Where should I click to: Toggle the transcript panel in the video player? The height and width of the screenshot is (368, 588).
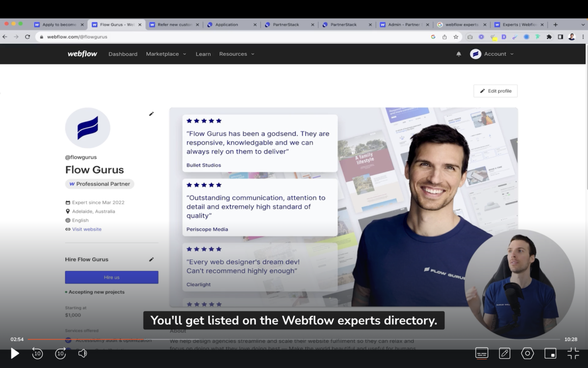pos(482,353)
